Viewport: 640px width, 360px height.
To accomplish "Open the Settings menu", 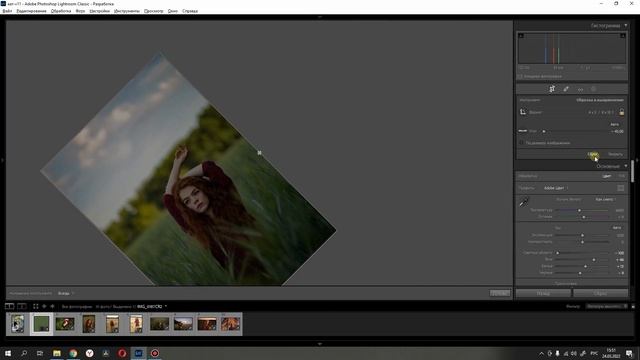I will click(99, 11).
